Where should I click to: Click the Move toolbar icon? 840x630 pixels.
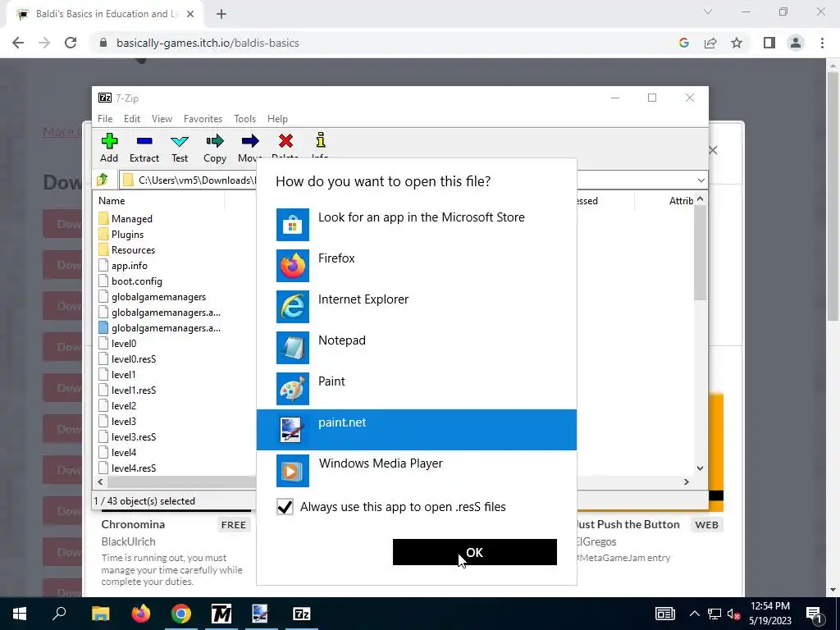pyautogui.click(x=249, y=141)
